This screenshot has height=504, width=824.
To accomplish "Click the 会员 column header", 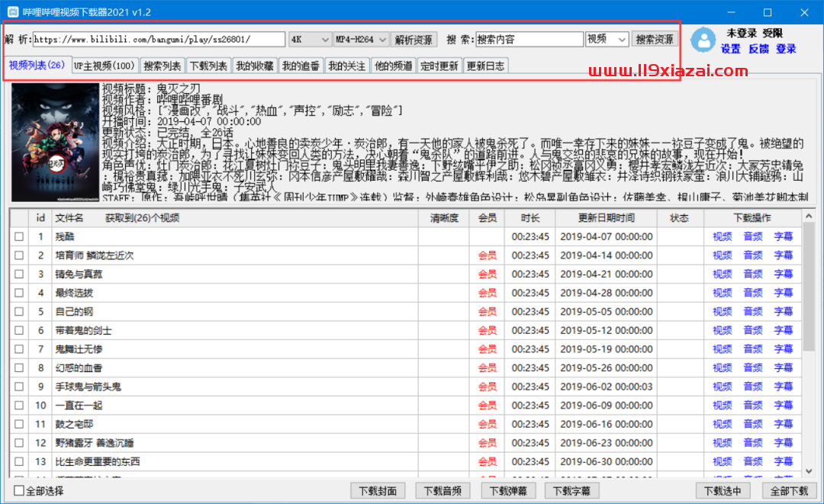I will pos(487,218).
